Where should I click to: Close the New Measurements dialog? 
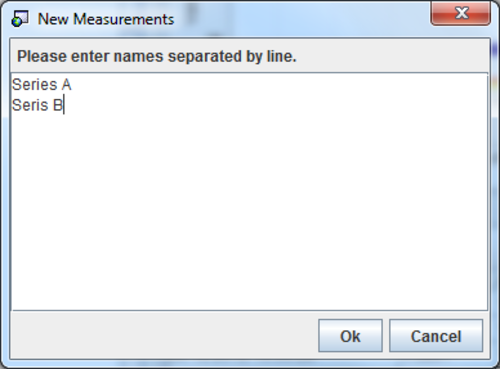460,13
